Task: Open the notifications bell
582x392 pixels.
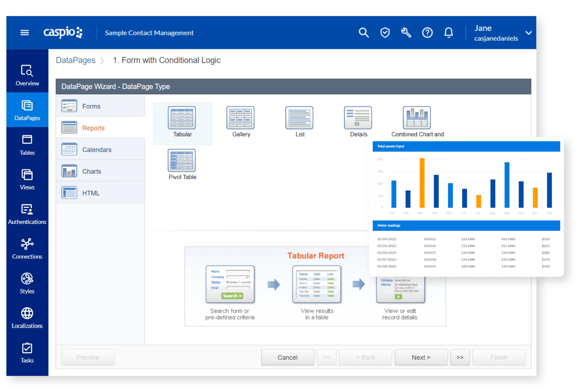Action: tap(448, 33)
